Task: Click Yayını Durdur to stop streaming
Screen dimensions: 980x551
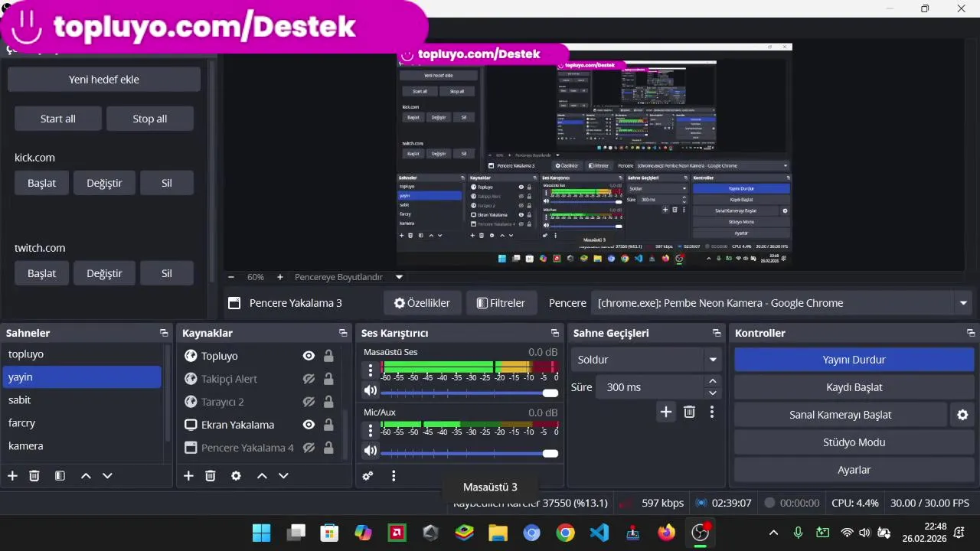Action: (854, 360)
